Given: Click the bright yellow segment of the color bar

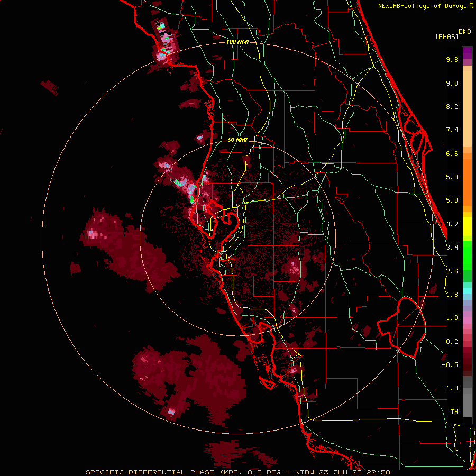Looking at the screenshot, I should tap(467, 226).
